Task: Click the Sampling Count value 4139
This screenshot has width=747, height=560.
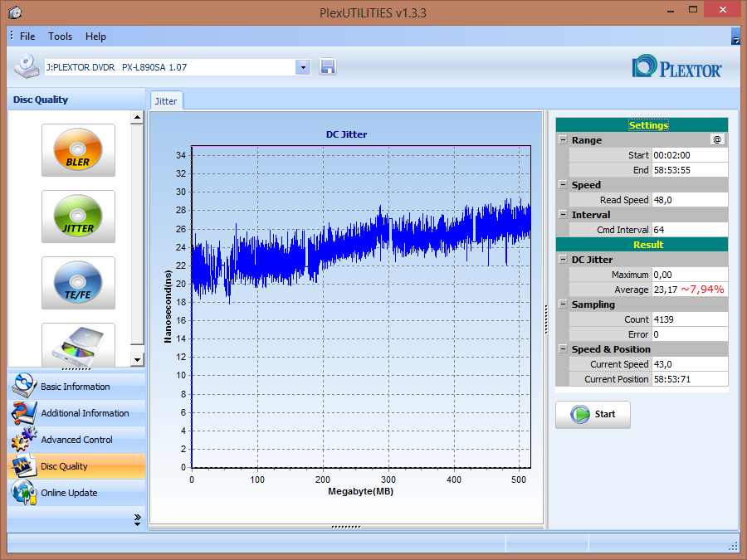Action: coord(690,319)
